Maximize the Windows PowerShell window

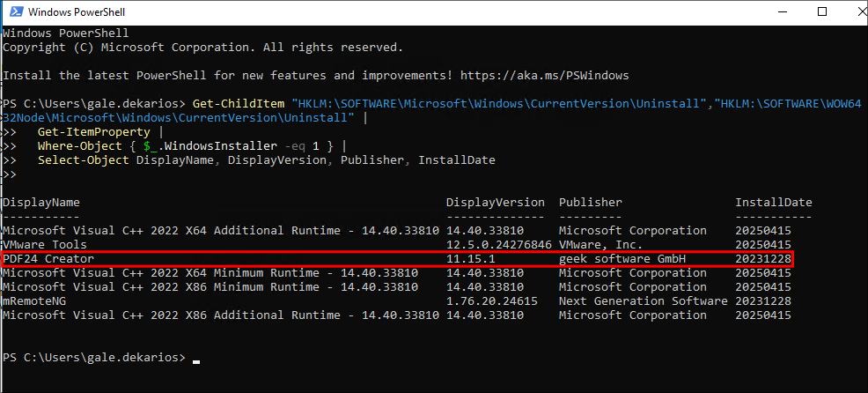tap(822, 11)
